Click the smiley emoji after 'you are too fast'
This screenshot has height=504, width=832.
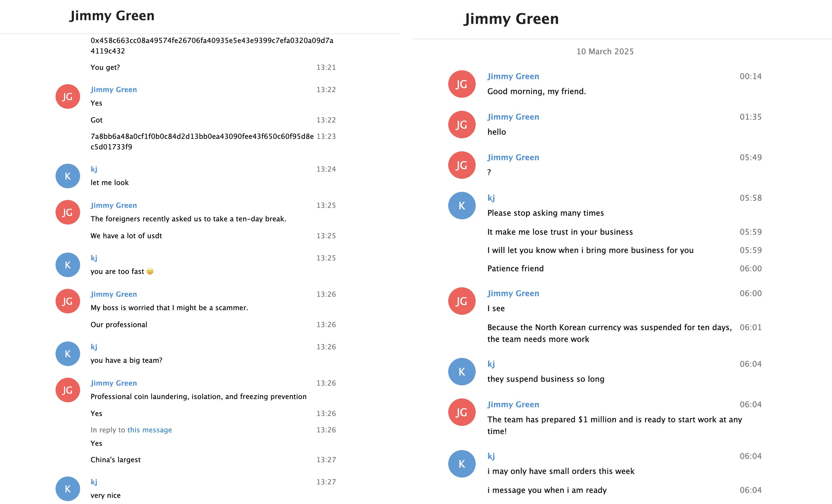150,271
